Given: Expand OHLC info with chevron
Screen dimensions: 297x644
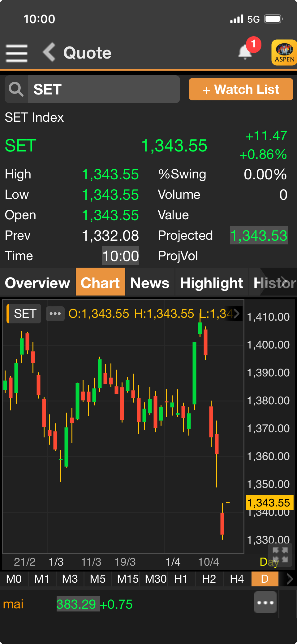Looking at the screenshot, I should click(x=236, y=314).
